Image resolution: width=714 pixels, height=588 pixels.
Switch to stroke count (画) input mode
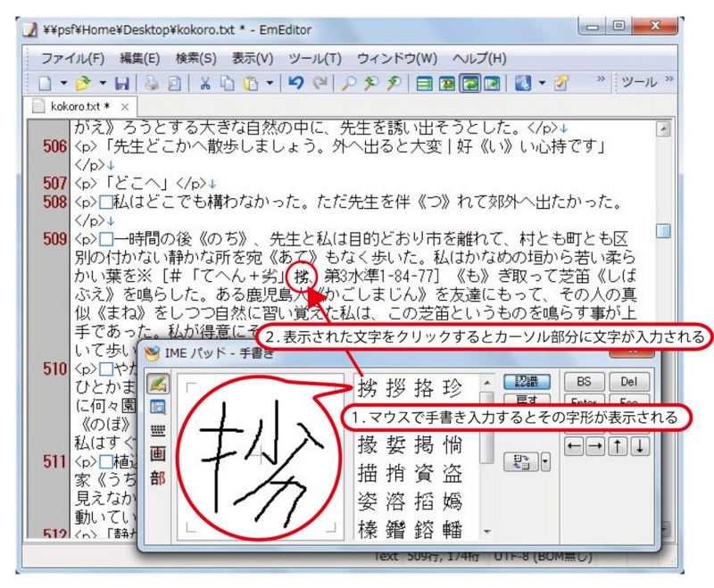(157, 451)
